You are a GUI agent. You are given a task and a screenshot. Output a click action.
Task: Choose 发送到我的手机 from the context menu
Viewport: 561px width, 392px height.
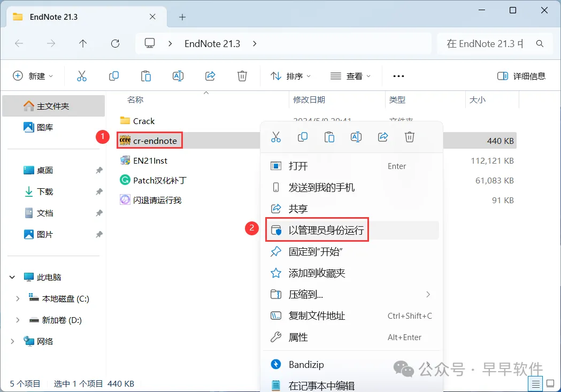point(352,187)
